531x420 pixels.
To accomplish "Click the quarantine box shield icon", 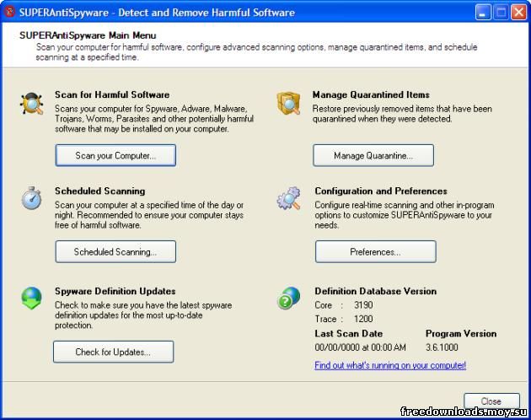I will tap(289, 104).
